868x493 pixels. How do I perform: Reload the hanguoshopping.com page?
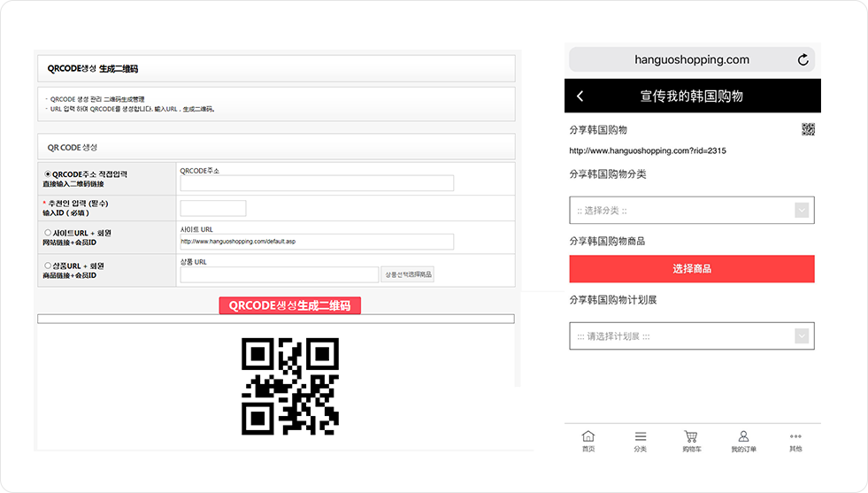click(803, 60)
